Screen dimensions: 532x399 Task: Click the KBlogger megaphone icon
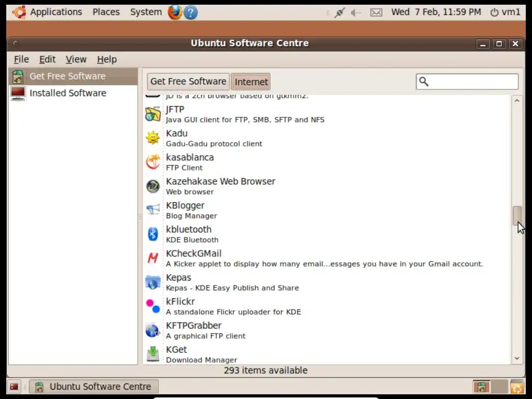pos(153,210)
